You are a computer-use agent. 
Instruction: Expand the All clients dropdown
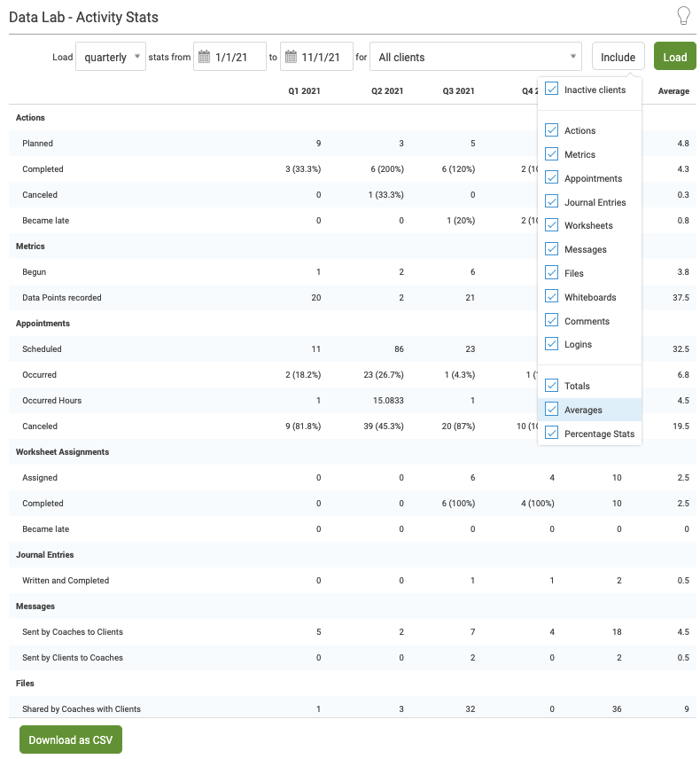pos(475,57)
